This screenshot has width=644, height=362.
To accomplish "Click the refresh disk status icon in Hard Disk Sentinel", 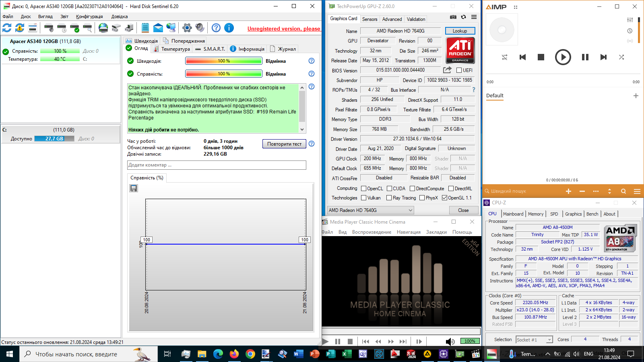I will [7, 28].
